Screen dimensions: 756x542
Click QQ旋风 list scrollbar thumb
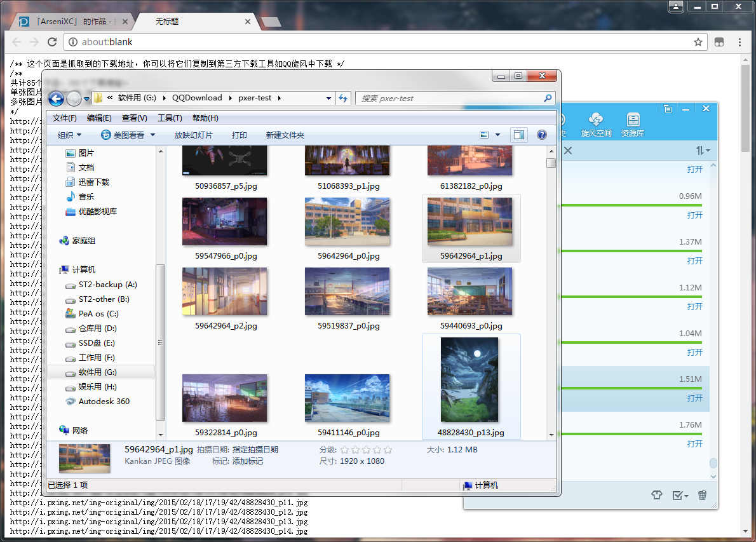coord(713,463)
